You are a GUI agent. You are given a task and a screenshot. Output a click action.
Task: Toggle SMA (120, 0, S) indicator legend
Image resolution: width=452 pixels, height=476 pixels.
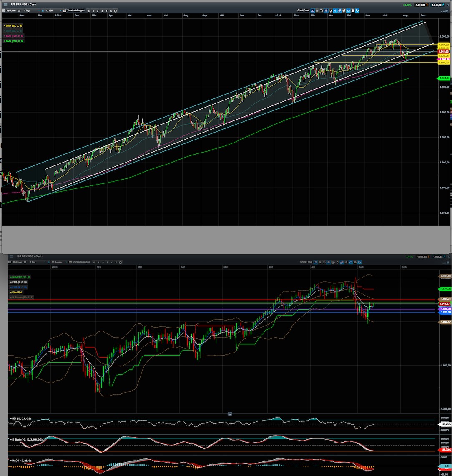pos(14,36)
